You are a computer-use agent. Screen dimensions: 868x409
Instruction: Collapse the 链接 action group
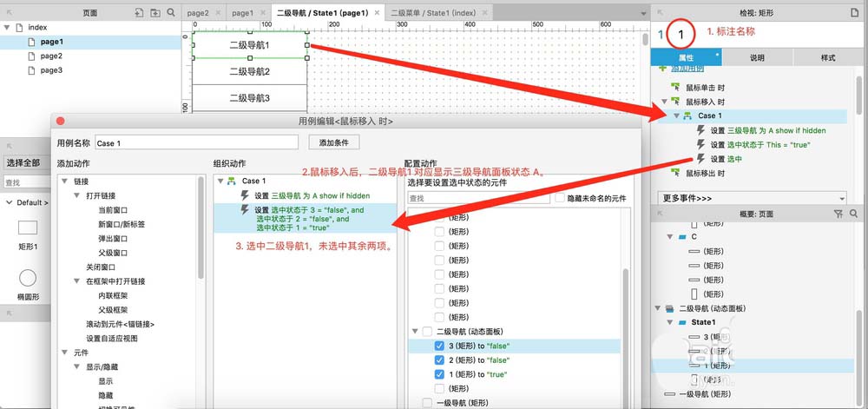[x=65, y=181]
